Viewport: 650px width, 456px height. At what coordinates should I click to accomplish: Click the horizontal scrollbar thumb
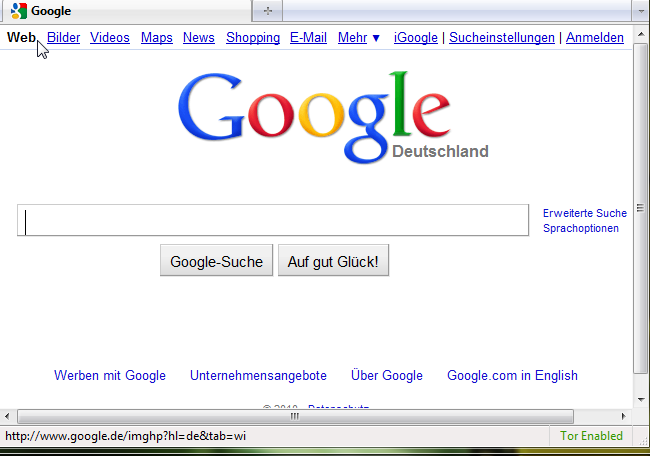[295, 416]
